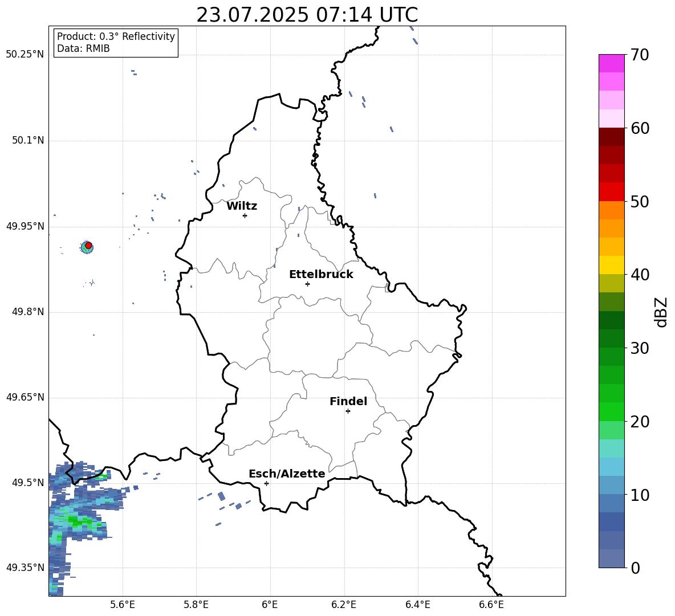The width and height of the screenshot is (675, 616).
Task: Click the green rain echo in southwest corner
Action: click(78, 521)
